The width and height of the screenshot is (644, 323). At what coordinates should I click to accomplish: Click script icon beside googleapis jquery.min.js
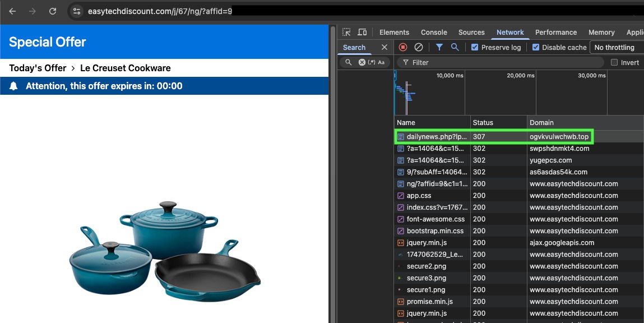click(x=400, y=243)
